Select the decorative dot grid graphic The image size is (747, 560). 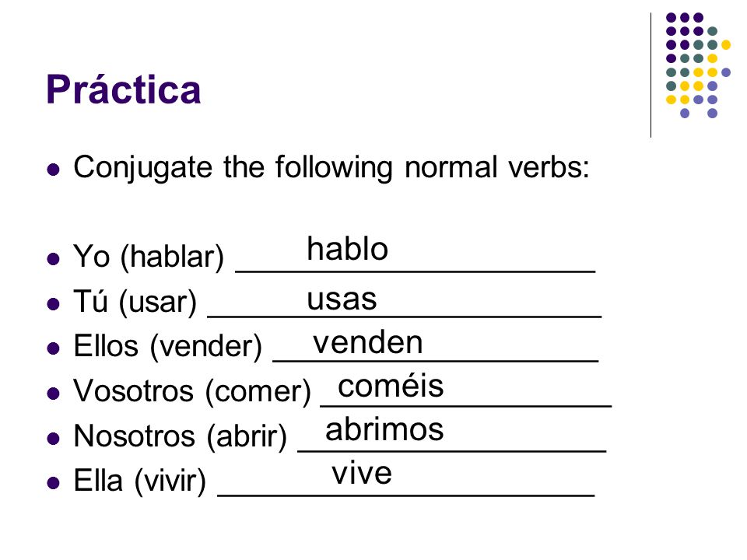click(x=698, y=65)
